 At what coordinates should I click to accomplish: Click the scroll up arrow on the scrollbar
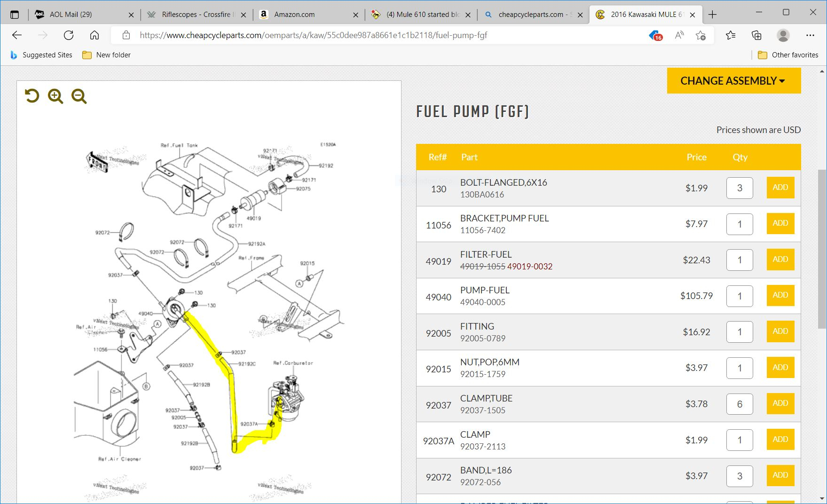[822, 71]
